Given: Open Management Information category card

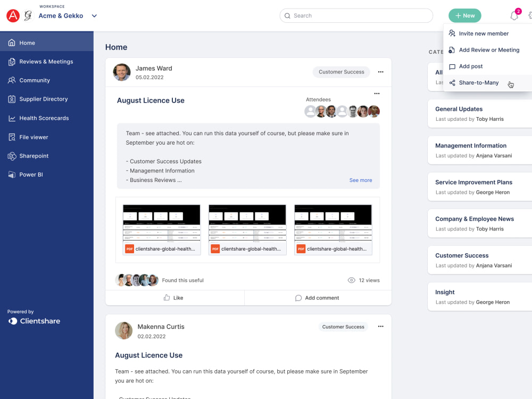Looking at the screenshot, I should pos(480,151).
